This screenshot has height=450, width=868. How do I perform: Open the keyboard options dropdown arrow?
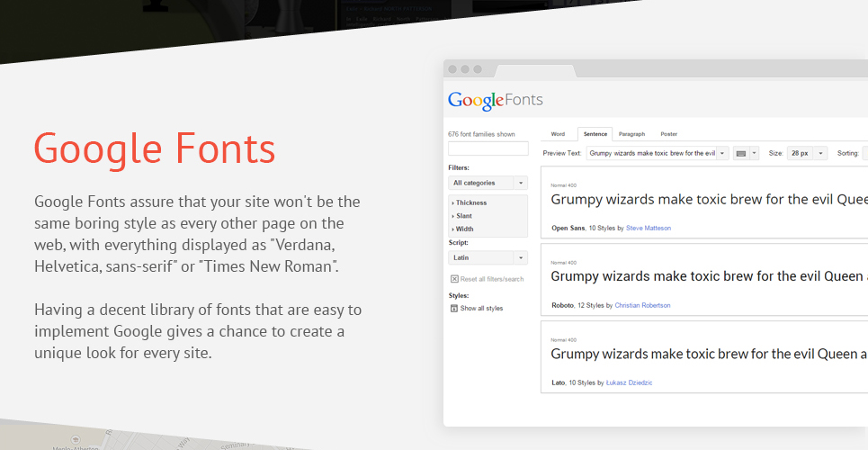tap(754, 154)
